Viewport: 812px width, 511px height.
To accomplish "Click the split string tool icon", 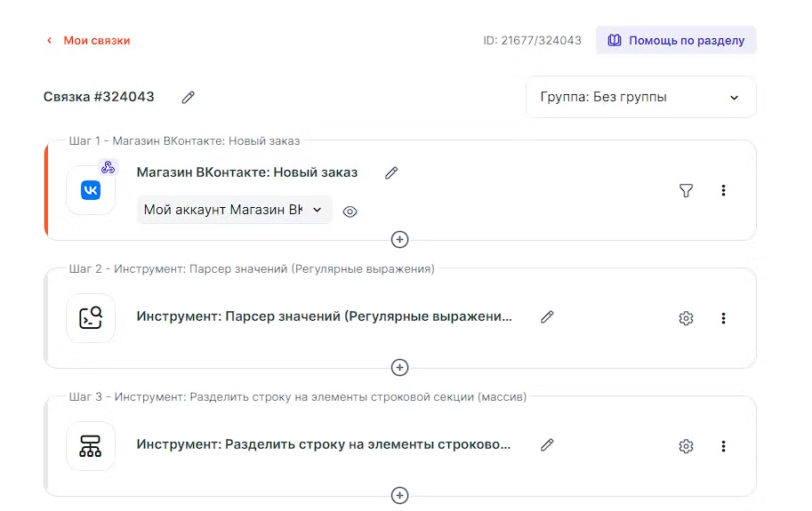I will click(x=91, y=446).
